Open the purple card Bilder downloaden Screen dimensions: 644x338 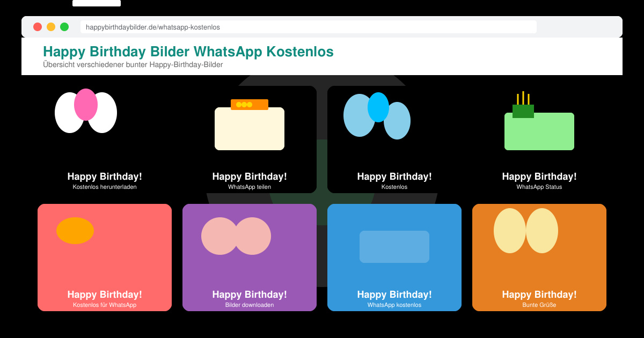250,258
